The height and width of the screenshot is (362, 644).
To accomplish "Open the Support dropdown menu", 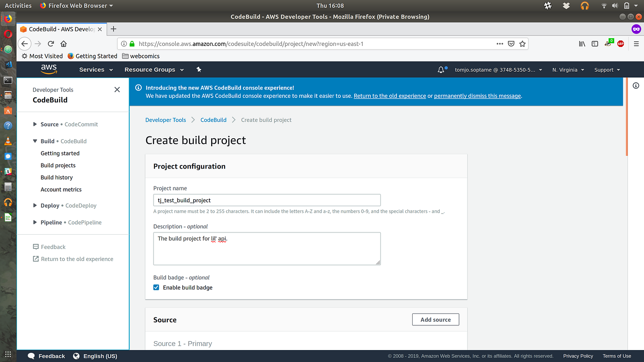I will [x=606, y=69].
